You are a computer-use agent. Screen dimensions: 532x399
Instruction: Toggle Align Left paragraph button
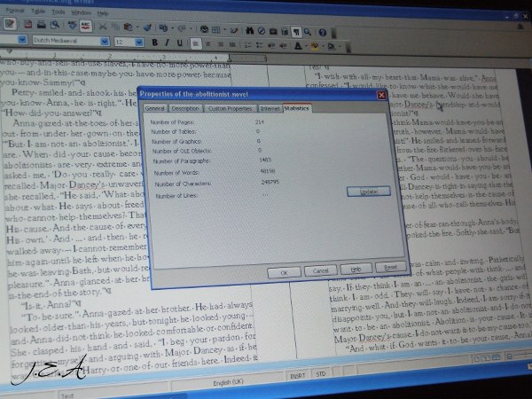[x=196, y=43]
